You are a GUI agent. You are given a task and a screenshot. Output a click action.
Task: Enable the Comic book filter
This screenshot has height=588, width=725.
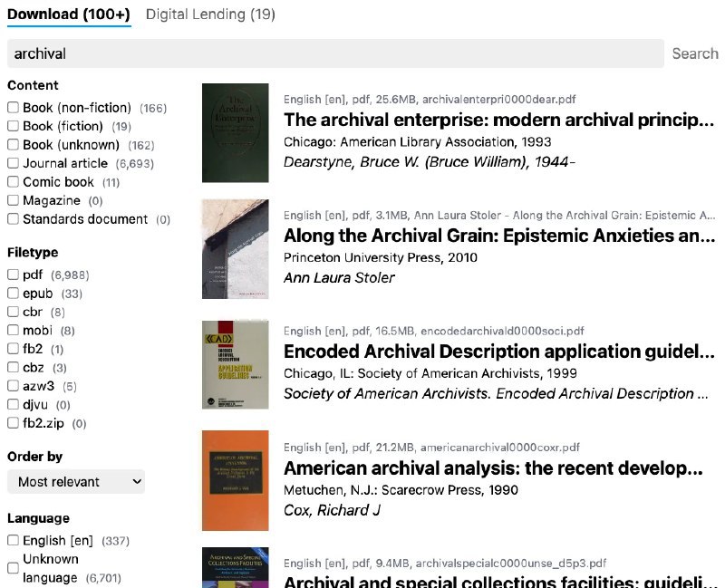click(14, 182)
